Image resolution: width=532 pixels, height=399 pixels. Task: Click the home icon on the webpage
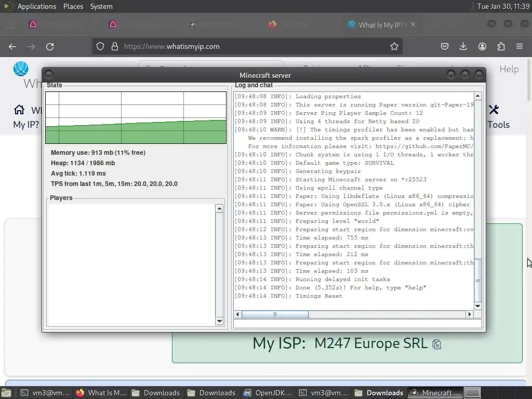19,110
